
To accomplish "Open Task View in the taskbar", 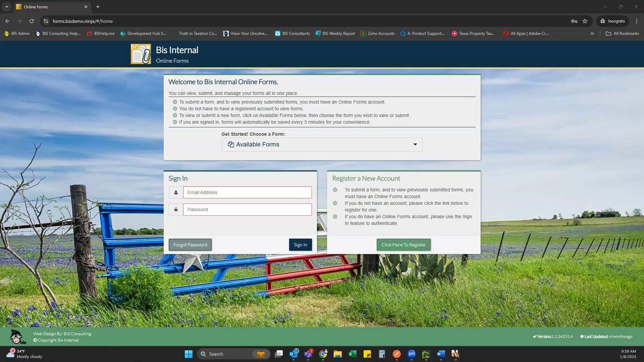I will point(279,354).
